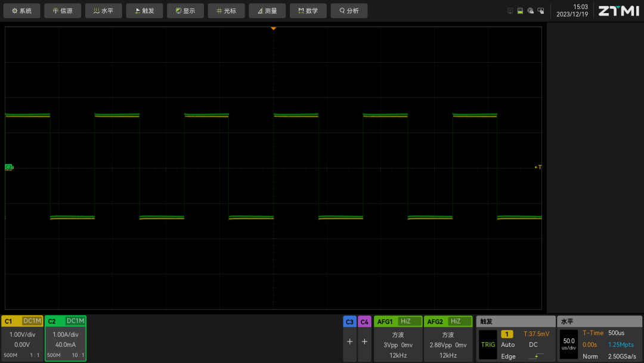Open the 水平 (Horizontal) menu
644x363 pixels.
coord(104,11)
